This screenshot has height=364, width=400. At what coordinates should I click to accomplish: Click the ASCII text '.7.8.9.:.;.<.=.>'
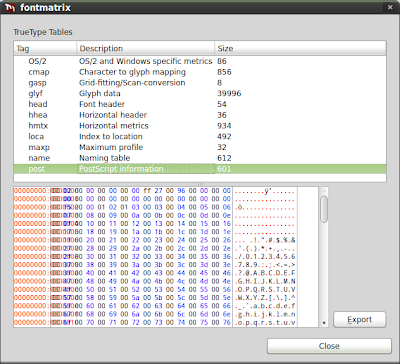[x=266, y=265]
